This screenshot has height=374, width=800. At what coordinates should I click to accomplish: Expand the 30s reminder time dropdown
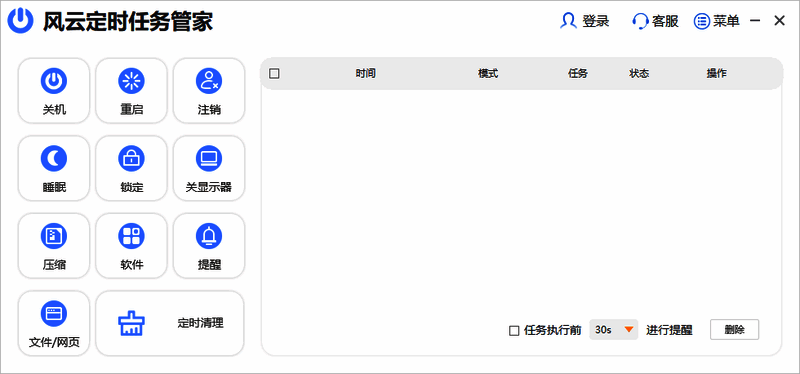click(x=614, y=330)
